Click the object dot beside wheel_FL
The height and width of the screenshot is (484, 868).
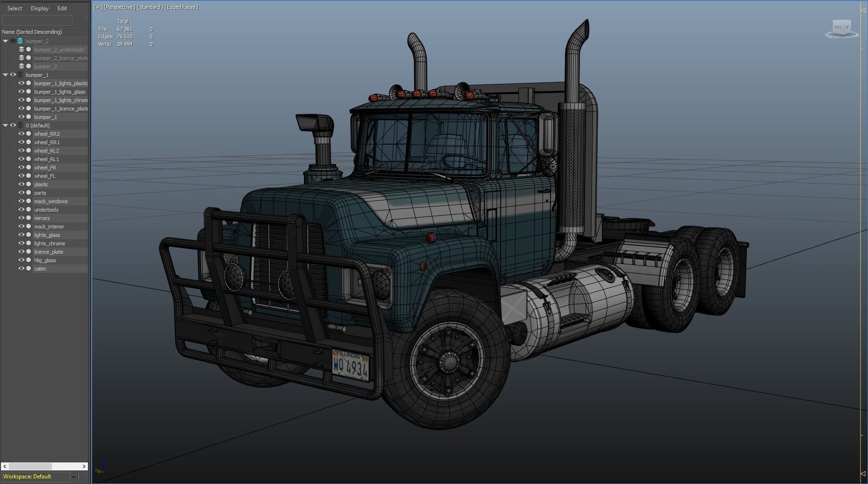(29, 176)
